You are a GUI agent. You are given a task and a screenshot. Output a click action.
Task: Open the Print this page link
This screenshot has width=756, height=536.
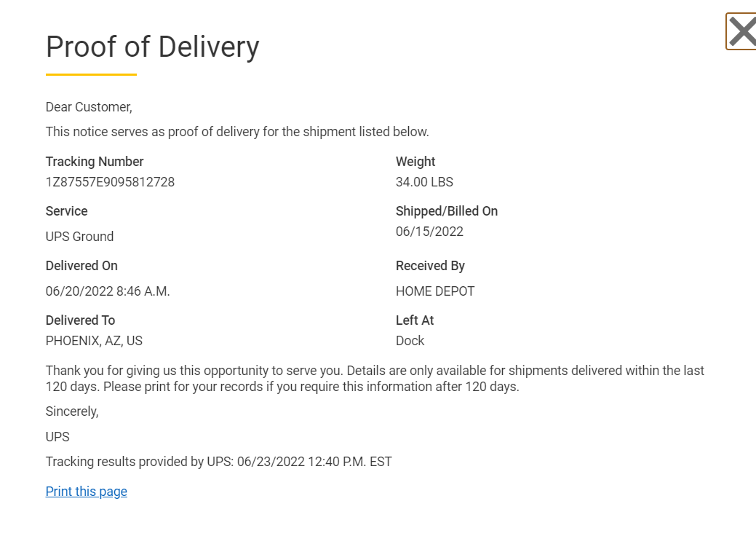pyautogui.click(x=87, y=491)
